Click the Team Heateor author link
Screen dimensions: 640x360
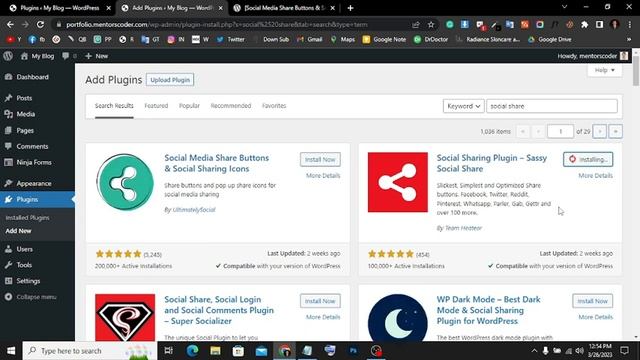463,228
